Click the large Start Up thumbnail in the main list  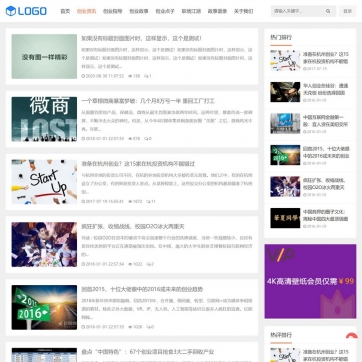click(x=44, y=182)
